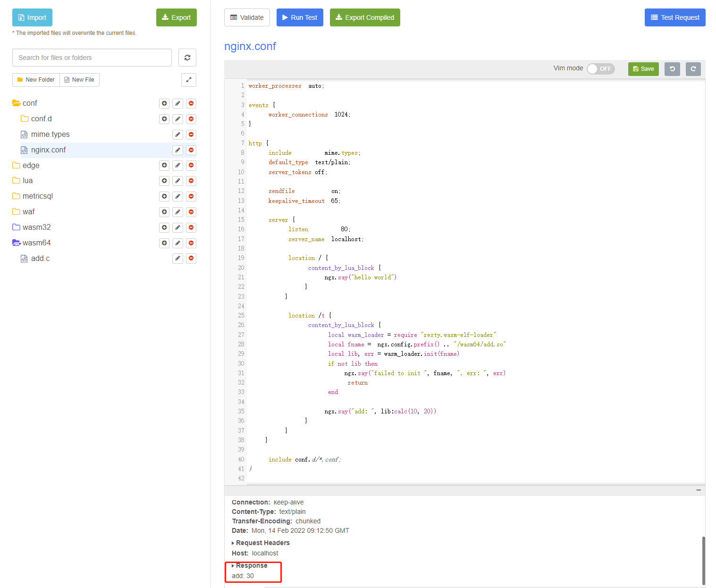Click add icon for waf folder
The width and height of the screenshot is (716, 588).
pos(164,212)
